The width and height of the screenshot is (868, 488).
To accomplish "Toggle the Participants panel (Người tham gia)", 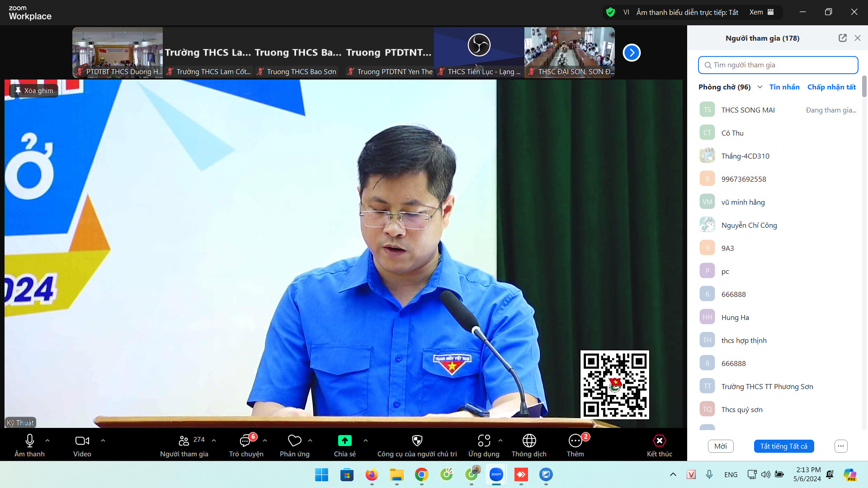I will tap(184, 441).
